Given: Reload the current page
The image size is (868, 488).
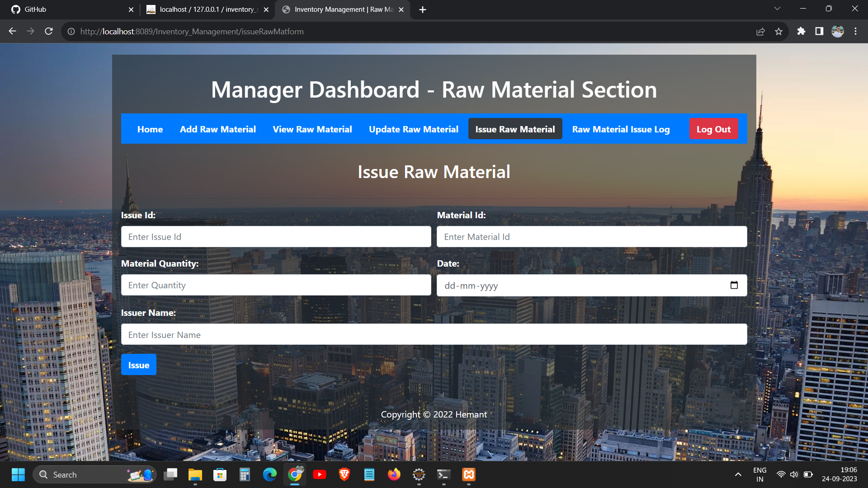Looking at the screenshot, I should pyautogui.click(x=49, y=31).
